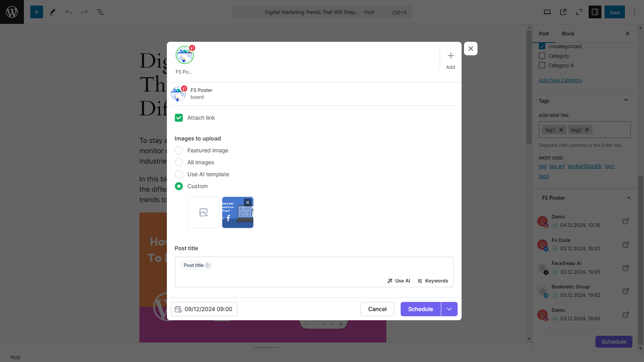
Task: Open Booknetic Group schedule external link
Action: click(x=626, y=291)
